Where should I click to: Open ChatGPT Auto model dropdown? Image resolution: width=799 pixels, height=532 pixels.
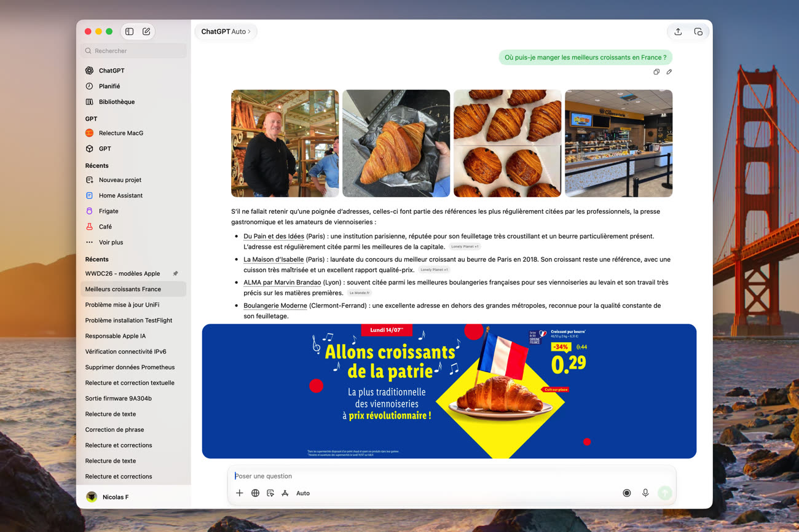click(226, 31)
